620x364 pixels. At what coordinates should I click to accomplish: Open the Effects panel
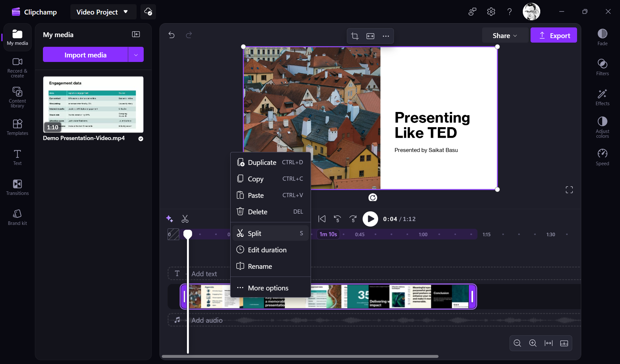[602, 97]
